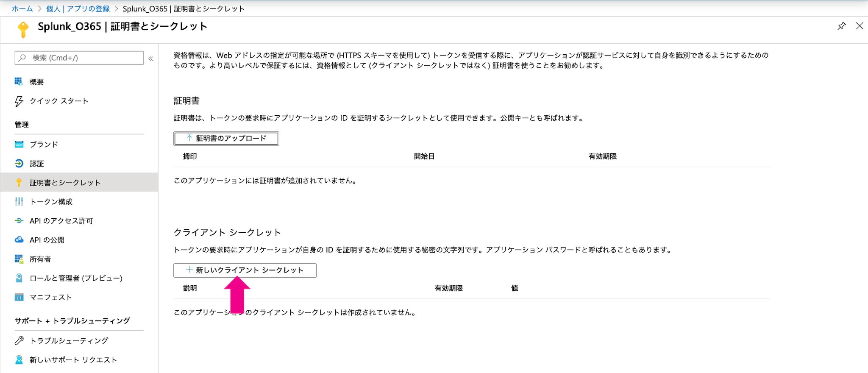Click the クライアント シークレット section heading
The height and width of the screenshot is (373, 868).
227,232
